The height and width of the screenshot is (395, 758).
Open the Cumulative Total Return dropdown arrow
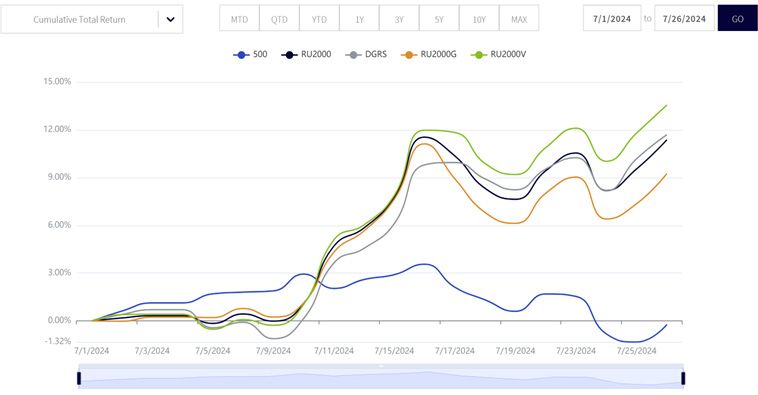[x=170, y=19]
